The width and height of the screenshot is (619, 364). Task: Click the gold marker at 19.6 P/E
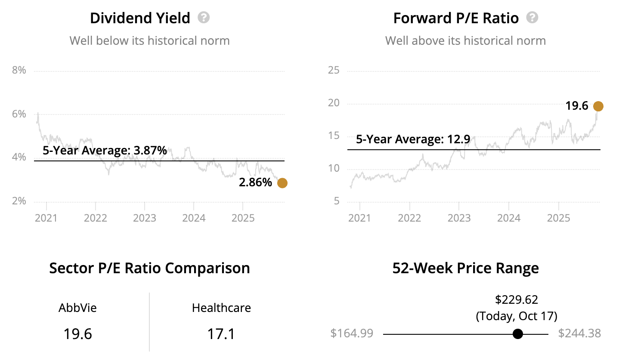coord(598,106)
